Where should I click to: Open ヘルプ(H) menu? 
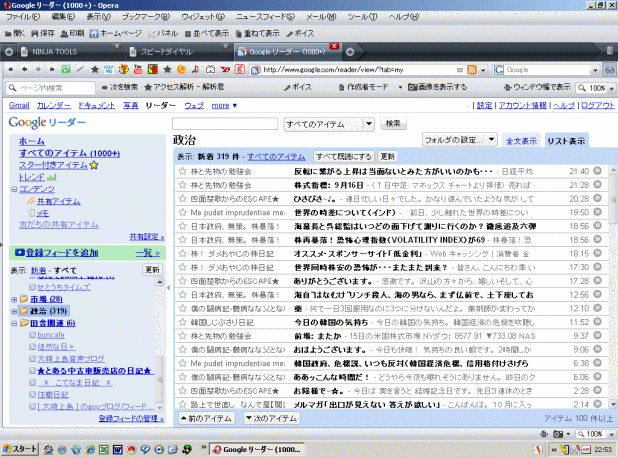[x=404, y=17]
